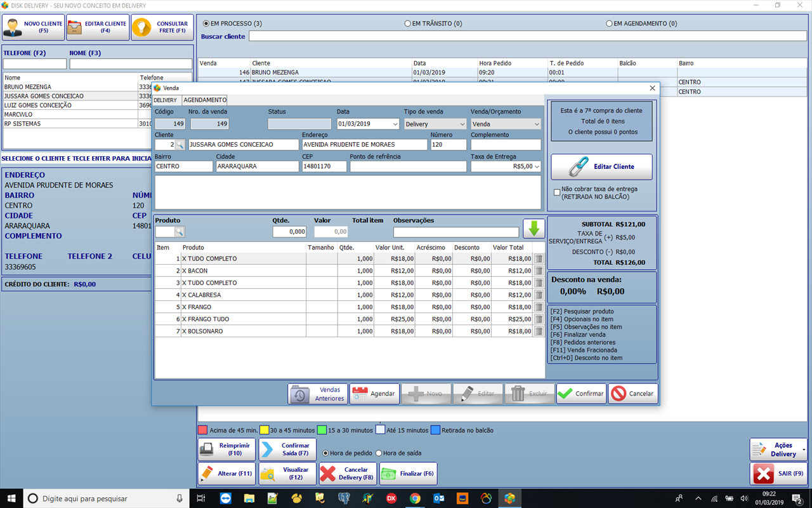Viewport: 812px width, 508px height.
Task: Click the 15 a 30 minutos green swatch
Action: pos(322,430)
